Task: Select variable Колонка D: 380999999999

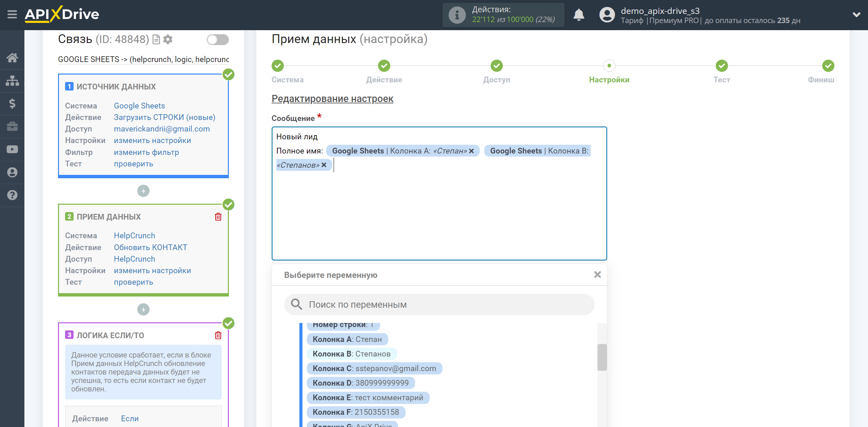Action: [361, 383]
